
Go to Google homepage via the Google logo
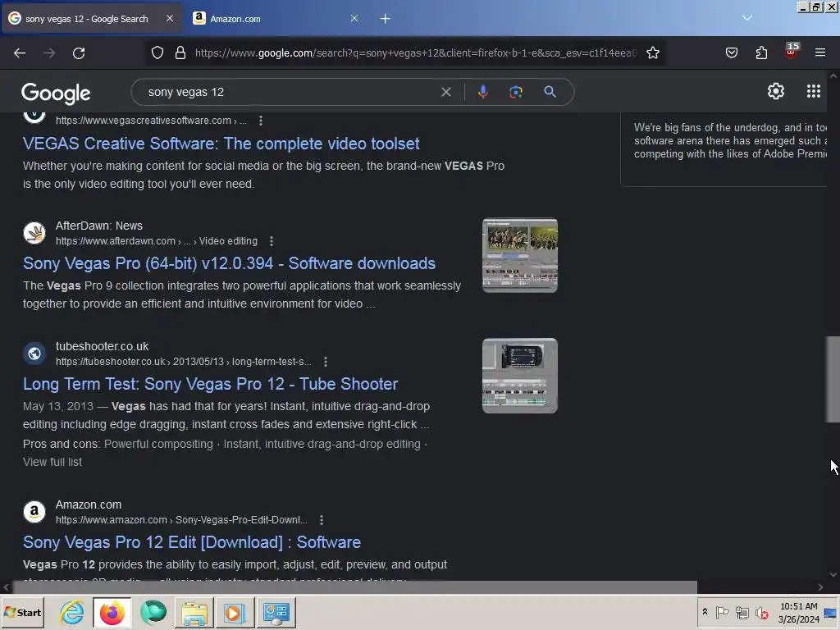click(x=56, y=94)
